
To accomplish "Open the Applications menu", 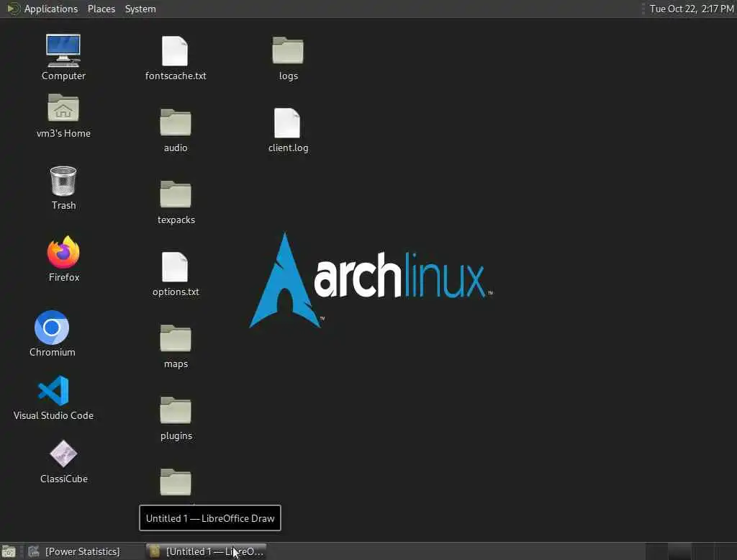I will tap(51, 9).
